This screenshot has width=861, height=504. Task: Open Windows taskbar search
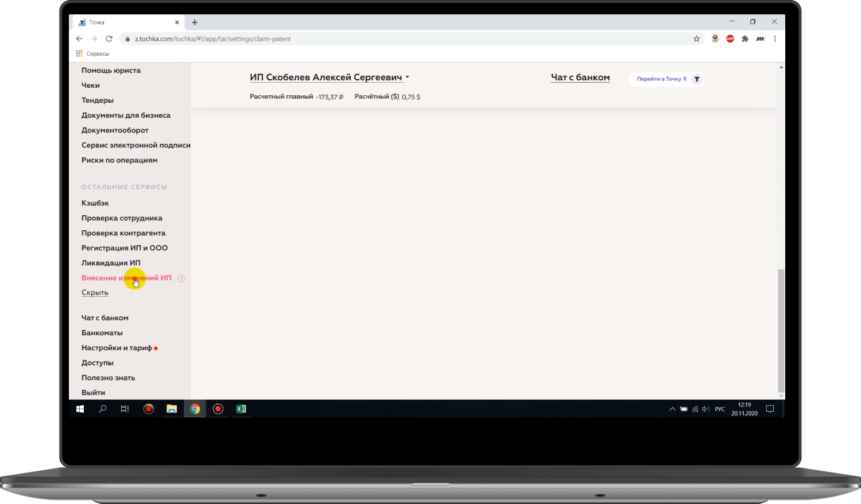102,409
